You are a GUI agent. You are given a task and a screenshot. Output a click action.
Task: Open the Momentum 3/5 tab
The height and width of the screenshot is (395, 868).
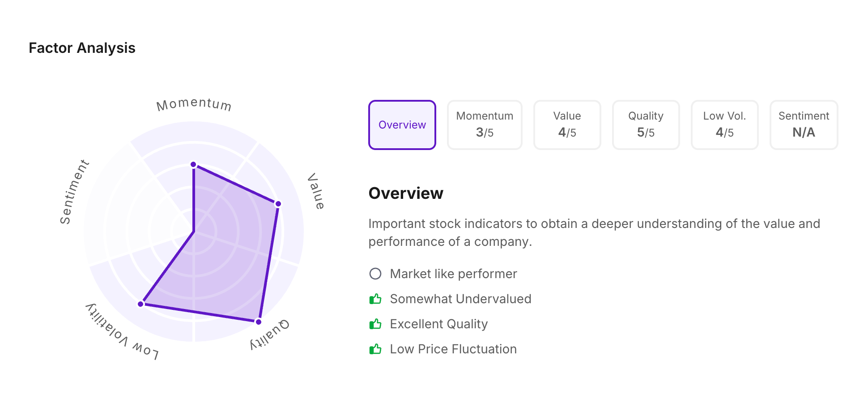pyautogui.click(x=485, y=125)
